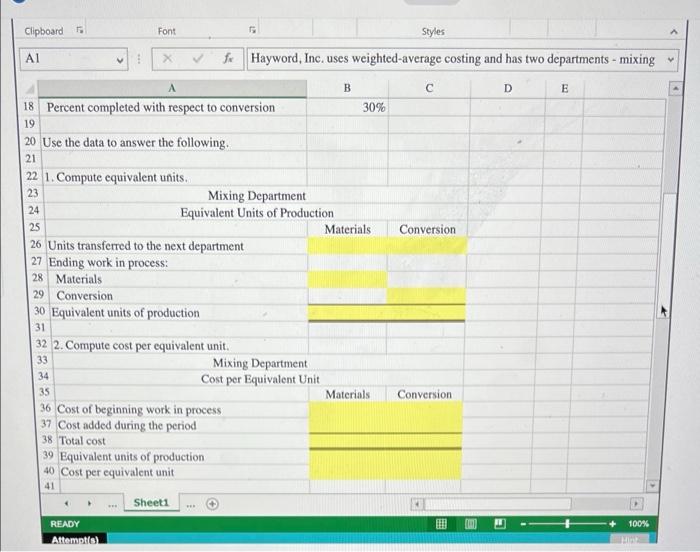This screenshot has width=700, height=552.
Task: Select 'Cost added during the period' label
Action: pos(127,425)
